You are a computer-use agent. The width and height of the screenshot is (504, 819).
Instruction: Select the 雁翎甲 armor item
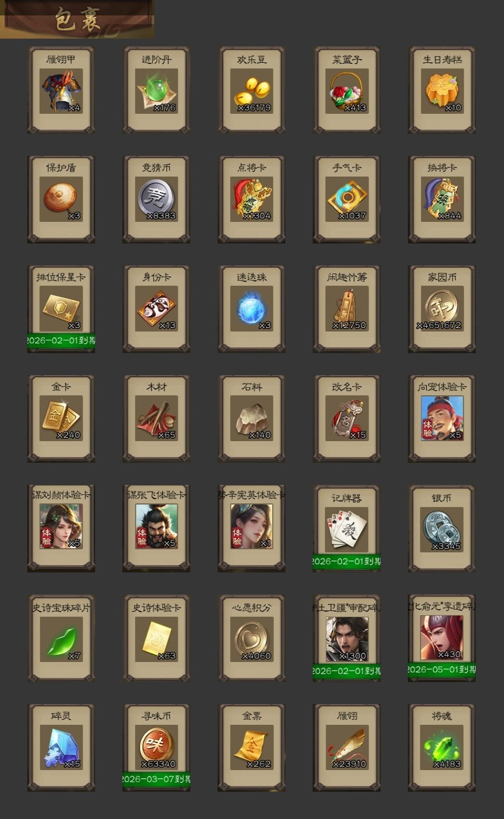pyautogui.click(x=61, y=91)
